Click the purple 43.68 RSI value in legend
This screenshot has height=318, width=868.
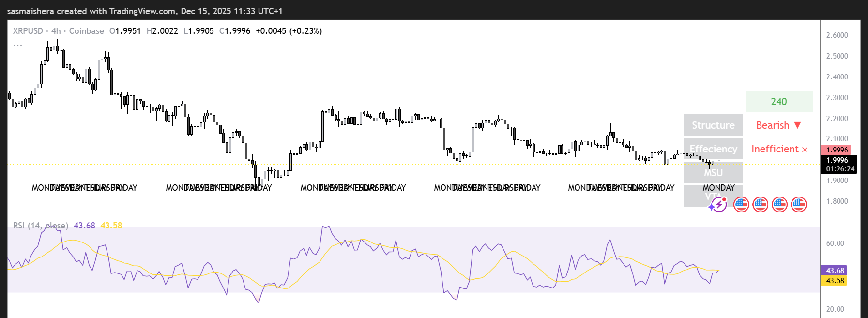coord(85,226)
